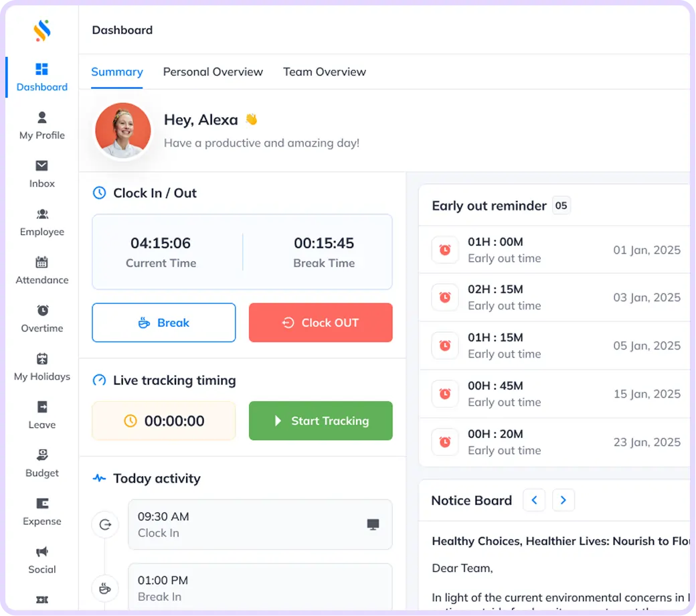
Task: Click the 23 Jan, 2025 date
Action: [646, 443]
